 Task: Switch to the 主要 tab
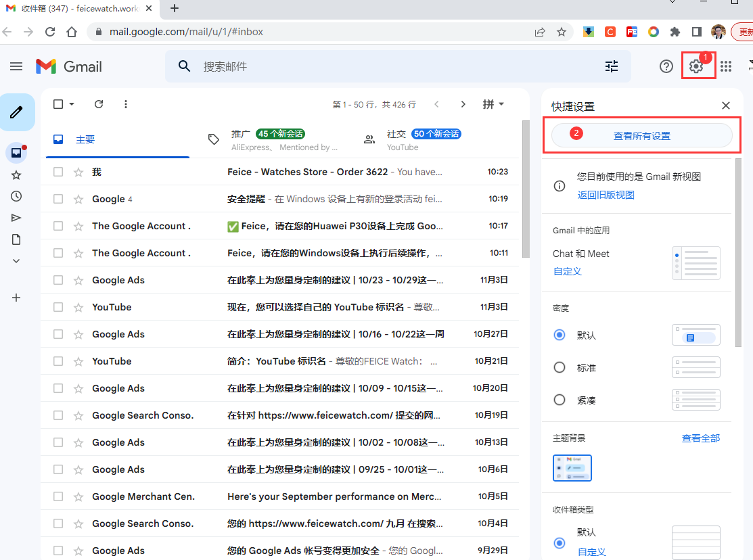118,140
